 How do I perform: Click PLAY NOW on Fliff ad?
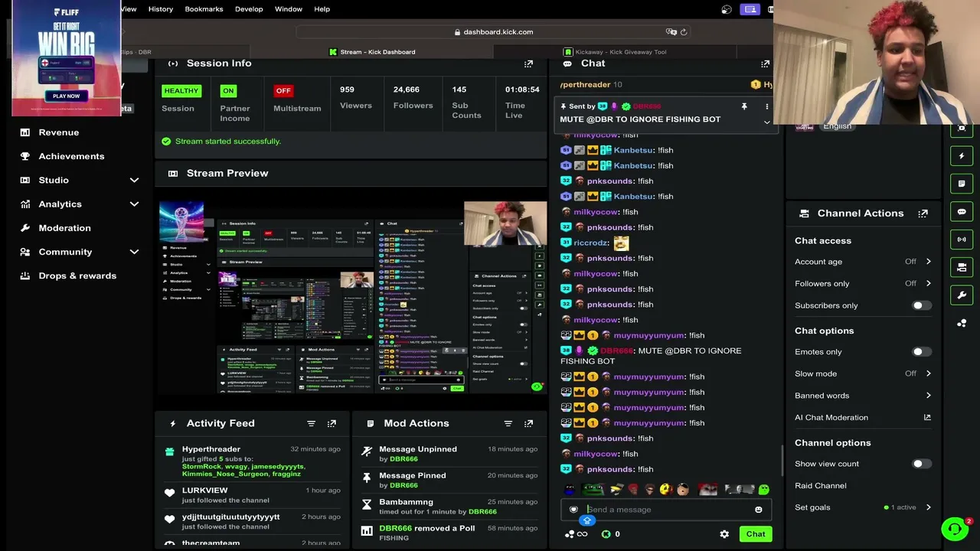click(67, 96)
